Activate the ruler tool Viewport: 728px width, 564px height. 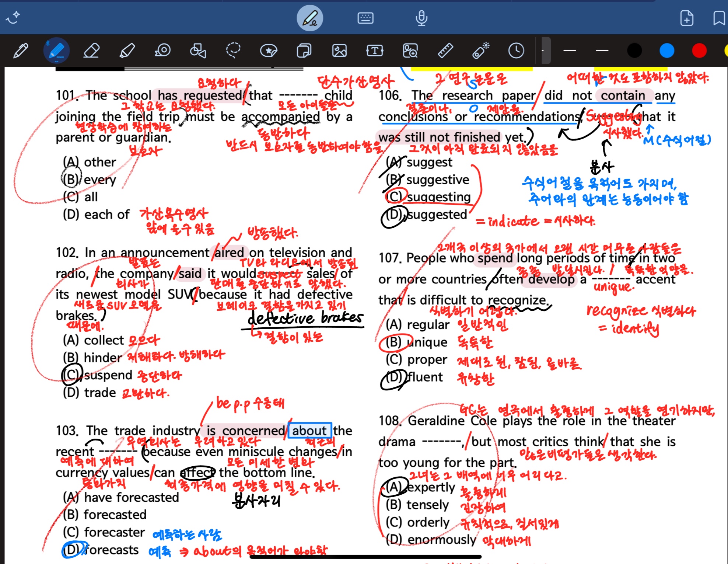click(x=445, y=51)
